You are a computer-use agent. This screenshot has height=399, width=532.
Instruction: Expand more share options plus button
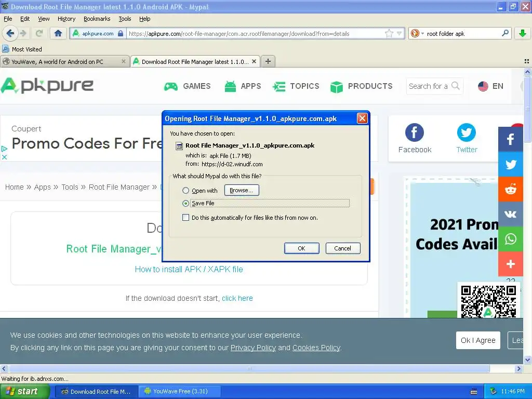(510, 264)
